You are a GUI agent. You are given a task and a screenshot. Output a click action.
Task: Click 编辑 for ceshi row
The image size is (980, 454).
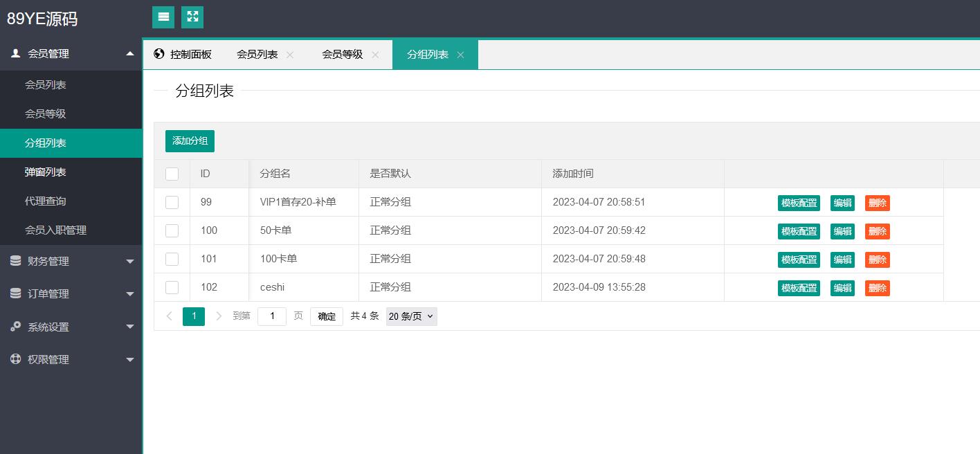point(842,288)
